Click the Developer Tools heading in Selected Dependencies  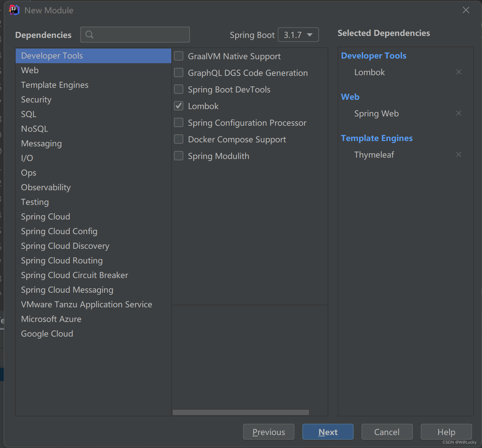[374, 56]
